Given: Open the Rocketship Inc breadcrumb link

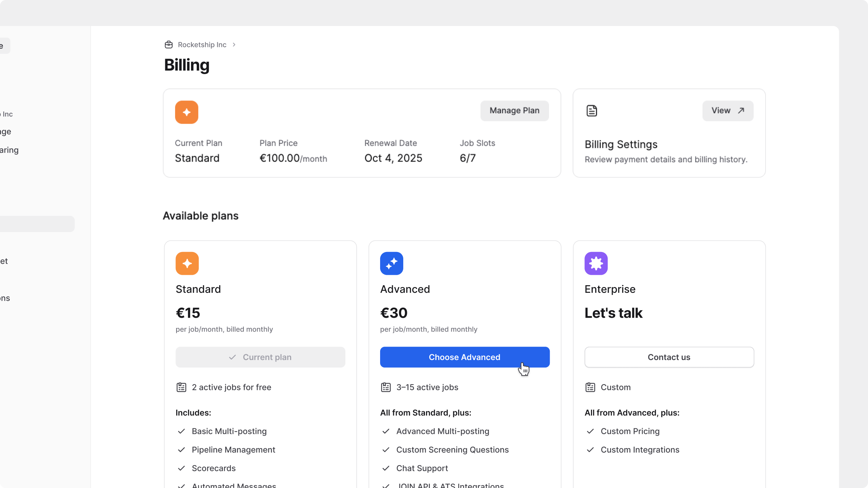Looking at the screenshot, I should coord(202,45).
